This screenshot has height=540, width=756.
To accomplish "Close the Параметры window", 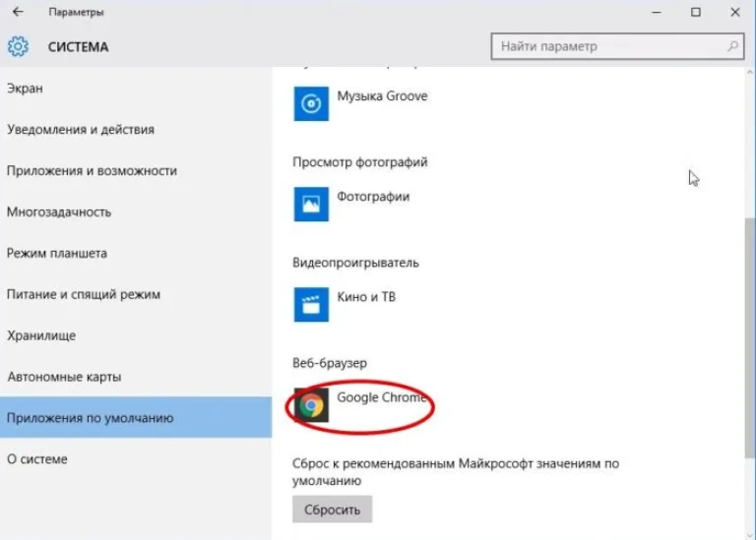I will [734, 12].
